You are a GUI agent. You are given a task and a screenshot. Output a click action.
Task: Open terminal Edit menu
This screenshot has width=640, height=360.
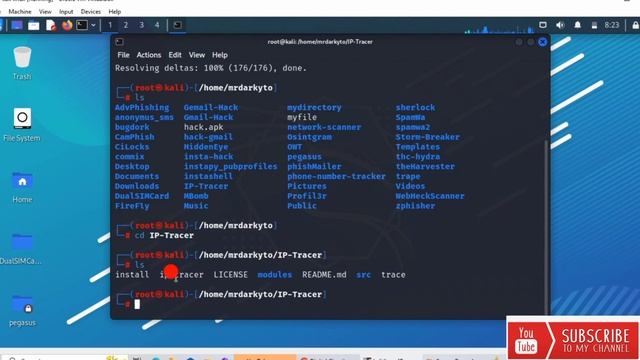pyautogui.click(x=175, y=55)
